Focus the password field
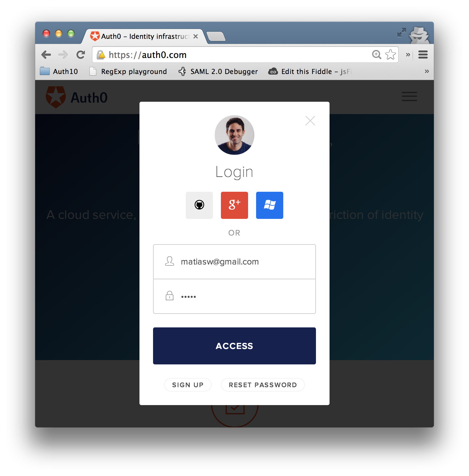The height and width of the screenshot is (476, 469). pyautogui.click(x=234, y=297)
